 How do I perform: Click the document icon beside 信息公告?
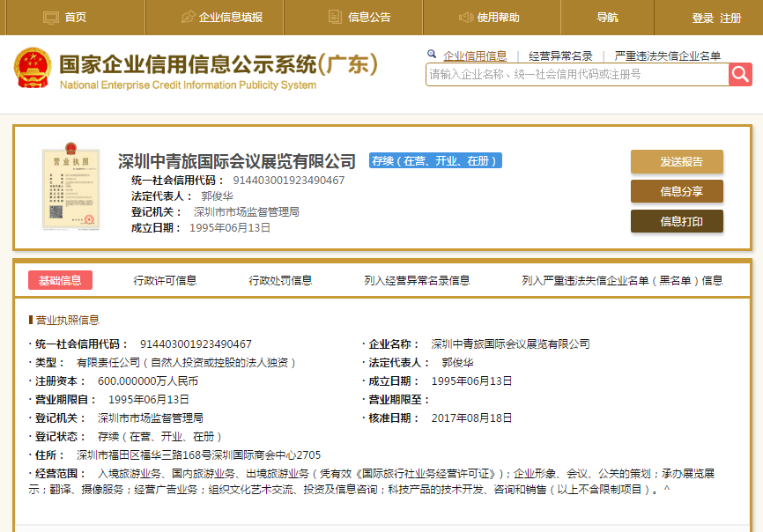(x=335, y=17)
